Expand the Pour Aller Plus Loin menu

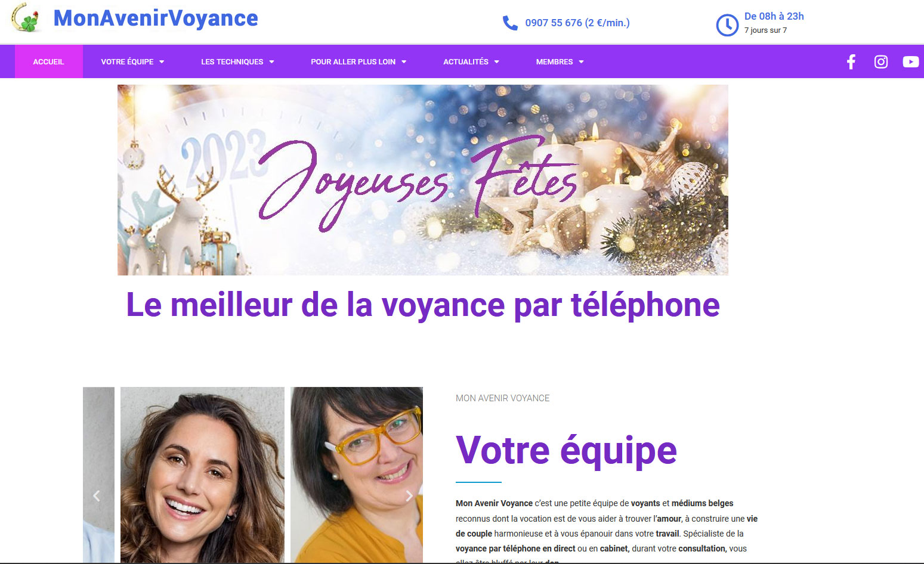pos(359,61)
